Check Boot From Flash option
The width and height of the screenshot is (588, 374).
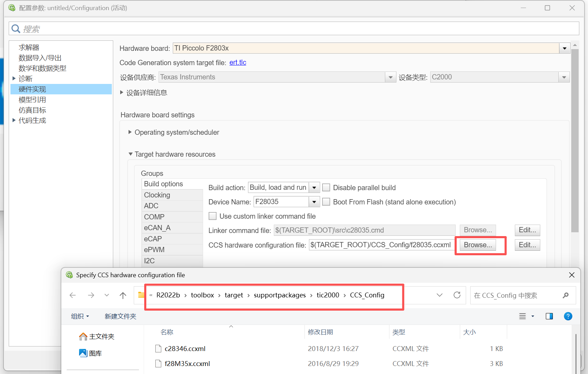click(326, 202)
